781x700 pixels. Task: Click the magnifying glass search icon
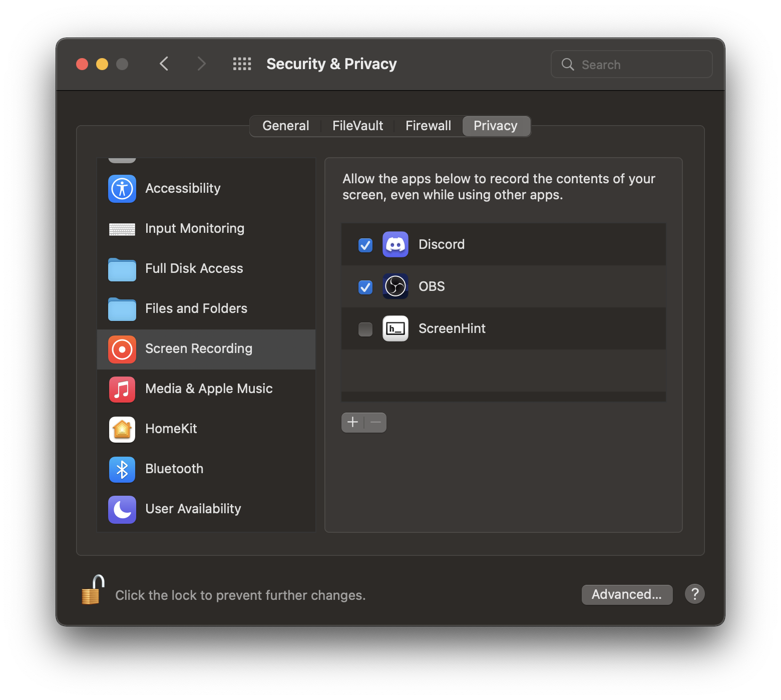[x=568, y=64]
